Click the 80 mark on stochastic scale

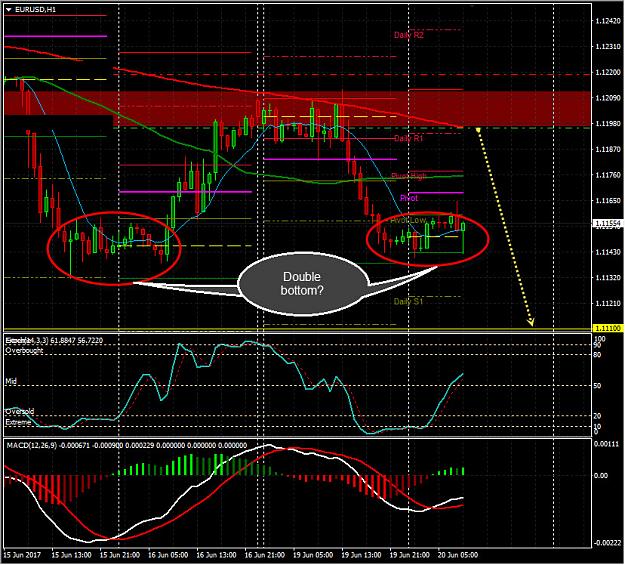pyautogui.click(x=597, y=354)
